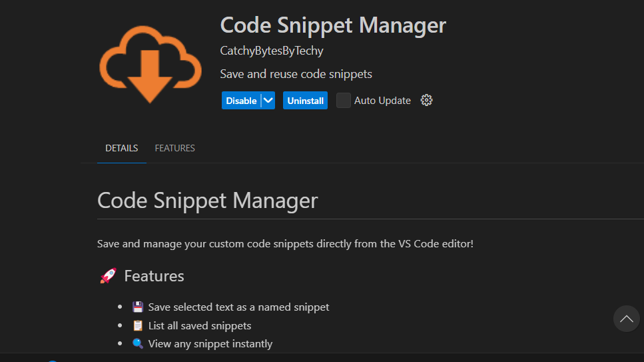Click the magnifying glass emoji
Screen dimensions: 644x362
click(x=138, y=343)
